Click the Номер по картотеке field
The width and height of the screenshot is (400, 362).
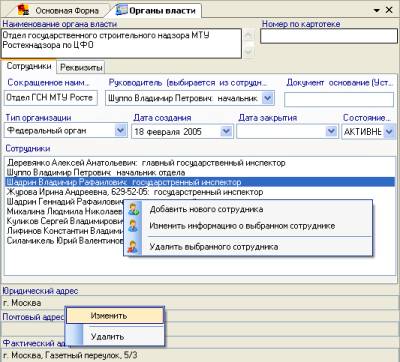tap(329, 36)
